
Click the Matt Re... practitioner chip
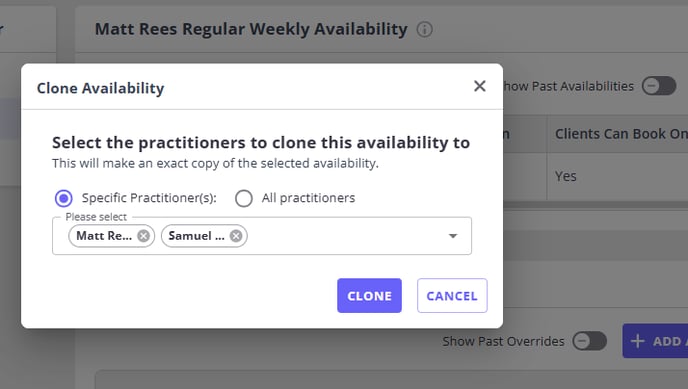(x=104, y=236)
